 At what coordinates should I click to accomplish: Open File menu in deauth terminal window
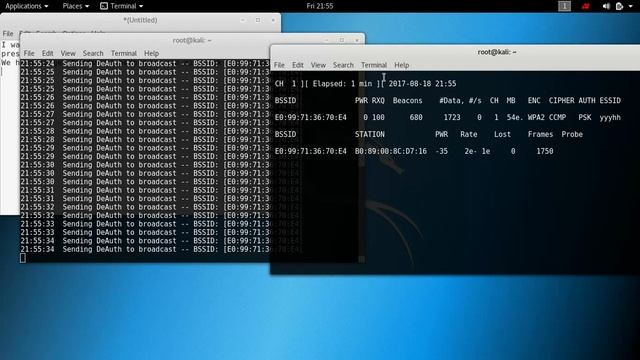tap(29, 53)
